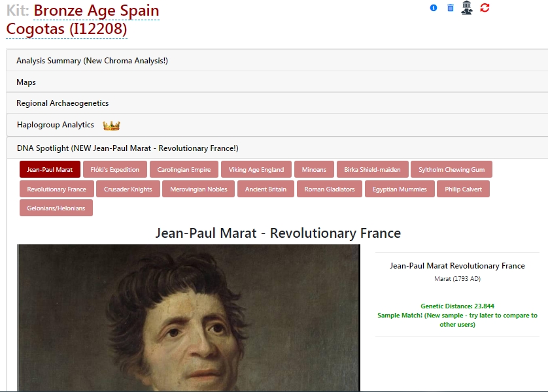This screenshot has width=548, height=392.
Task: Open the Regional Archaeogenetics section
Action: click(x=277, y=103)
